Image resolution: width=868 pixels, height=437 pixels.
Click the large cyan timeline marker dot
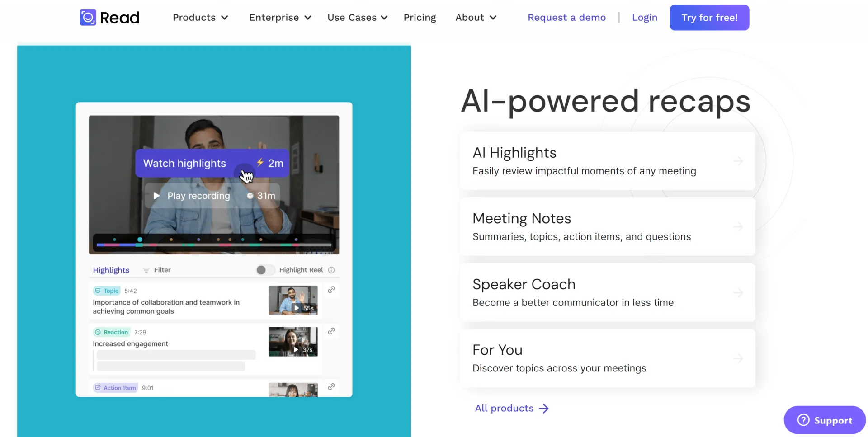point(140,240)
